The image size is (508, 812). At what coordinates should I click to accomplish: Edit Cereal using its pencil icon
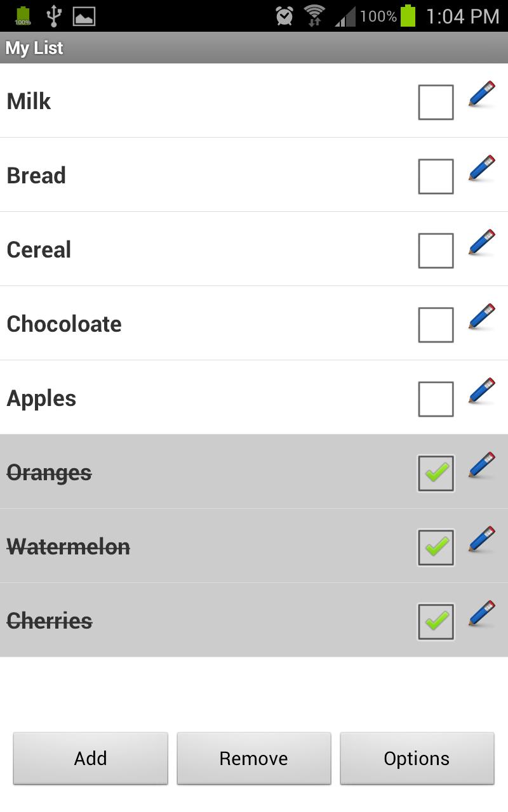click(x=481, y=242)
